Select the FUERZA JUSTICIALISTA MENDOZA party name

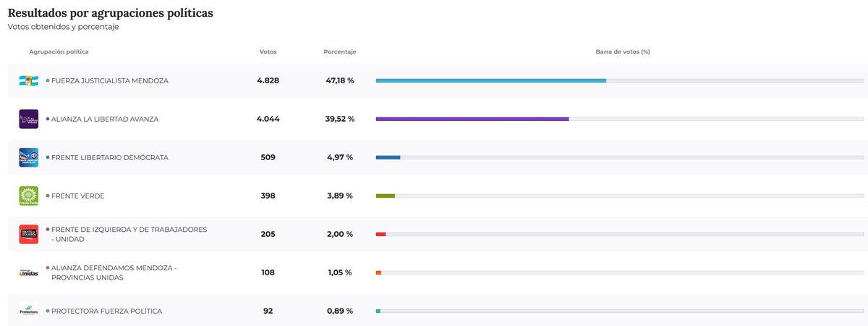[109, 80]
